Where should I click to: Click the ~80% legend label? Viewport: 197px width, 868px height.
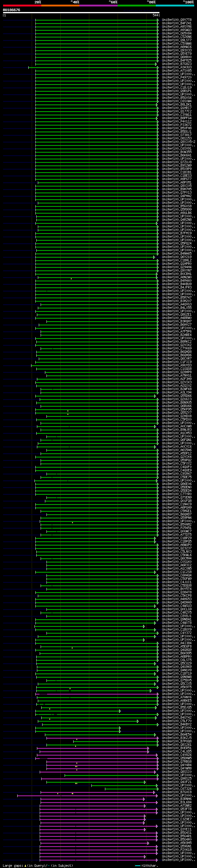(151, 2)
